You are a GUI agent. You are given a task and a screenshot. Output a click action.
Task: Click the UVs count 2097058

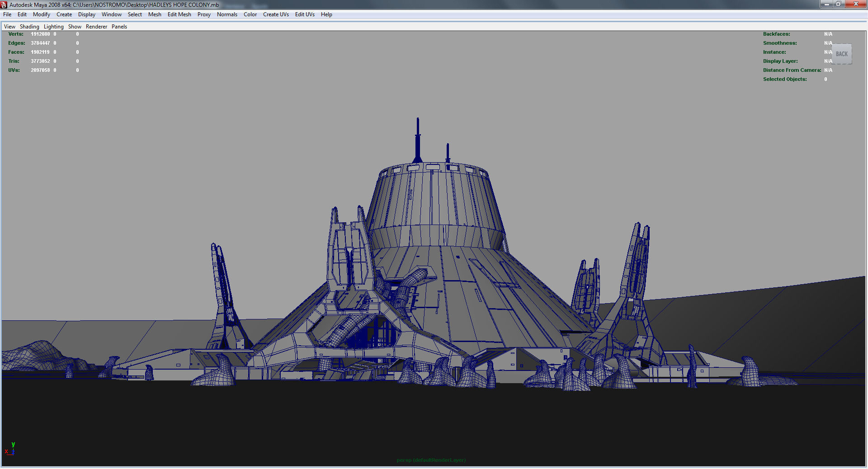tap(40, 70)
